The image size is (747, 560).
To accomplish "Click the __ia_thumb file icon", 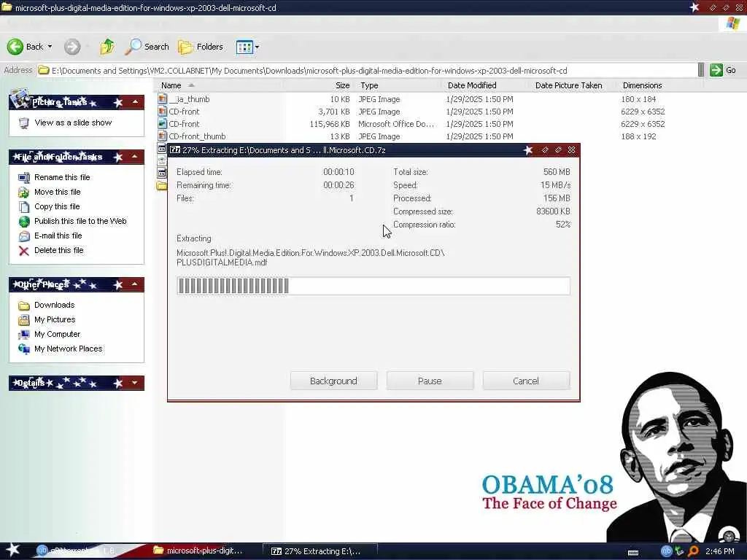I will click(x=163, y=99).
